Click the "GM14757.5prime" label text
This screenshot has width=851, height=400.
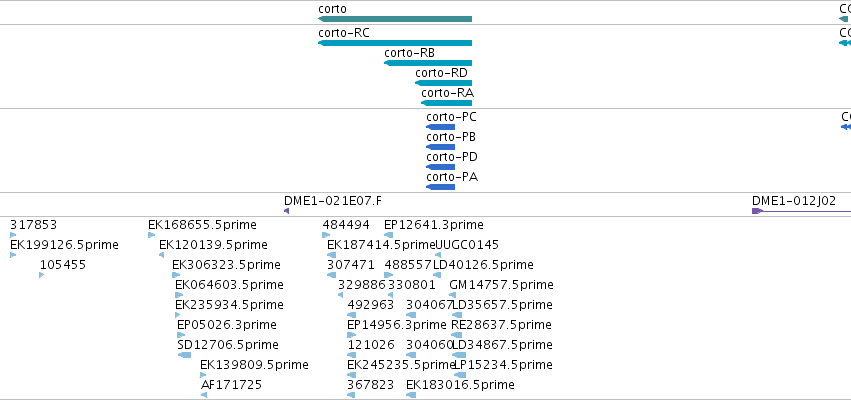coord(501,285)
